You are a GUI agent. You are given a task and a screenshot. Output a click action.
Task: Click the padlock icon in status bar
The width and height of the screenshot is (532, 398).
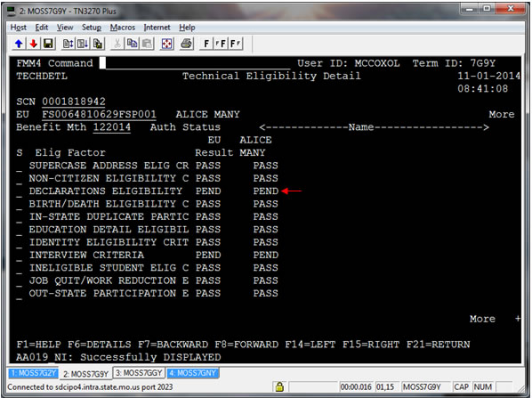click(x=279, y=386)
